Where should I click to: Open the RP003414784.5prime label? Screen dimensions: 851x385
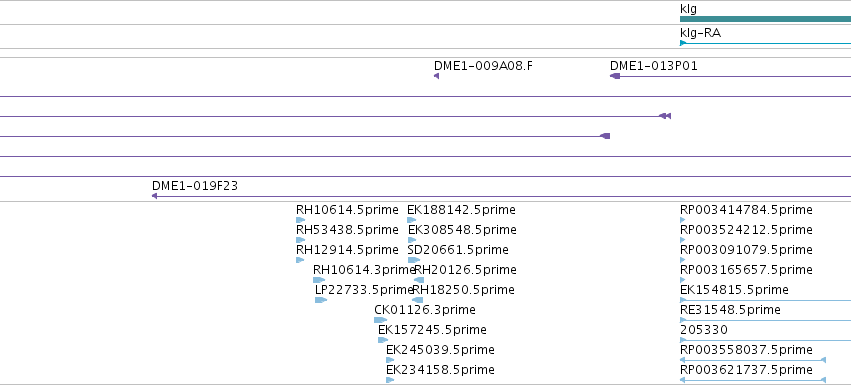tap(746, 210)
